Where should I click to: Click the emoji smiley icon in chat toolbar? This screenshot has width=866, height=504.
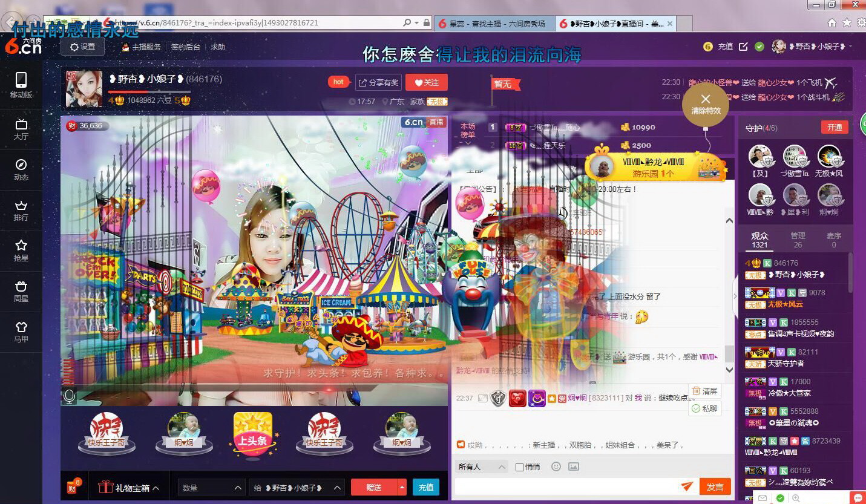pos(556,466)
